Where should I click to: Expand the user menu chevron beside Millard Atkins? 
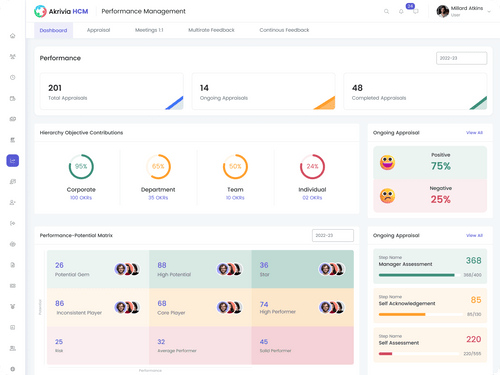coord(489,12)
